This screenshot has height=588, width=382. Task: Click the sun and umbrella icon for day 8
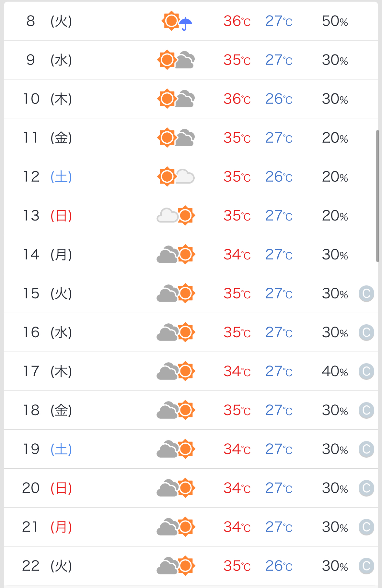tap(177, 21)
